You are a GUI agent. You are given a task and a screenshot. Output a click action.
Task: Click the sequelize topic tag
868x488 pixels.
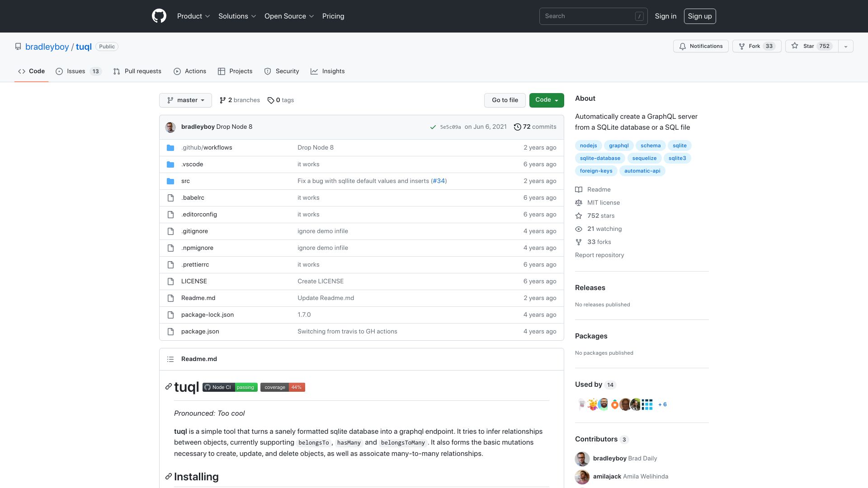(x=644, y=158)
